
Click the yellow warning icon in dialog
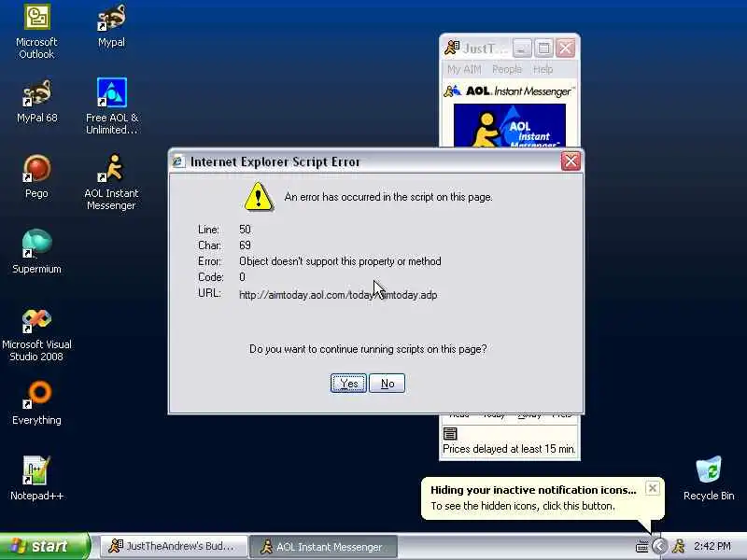coord(259,197)
